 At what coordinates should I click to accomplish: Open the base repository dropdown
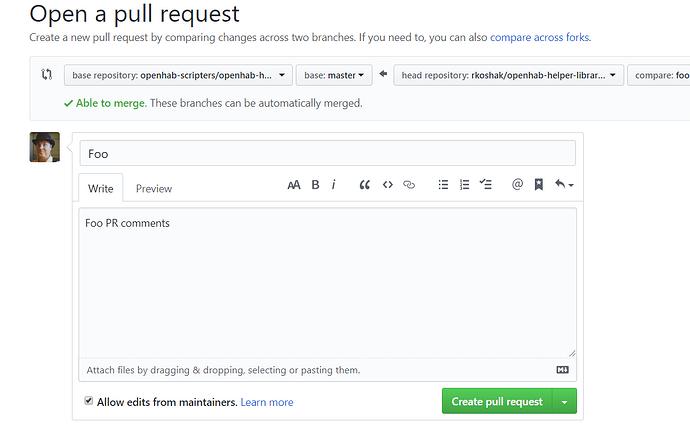tap(178, 75)
